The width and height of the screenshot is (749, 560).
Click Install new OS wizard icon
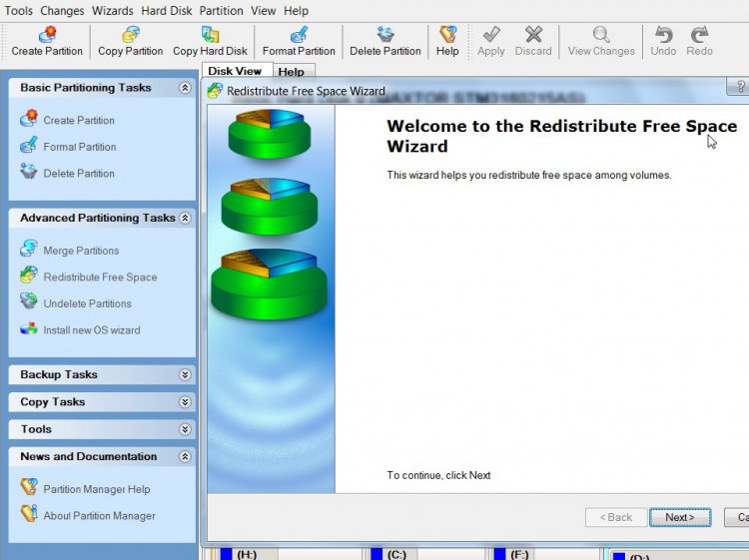29,328
